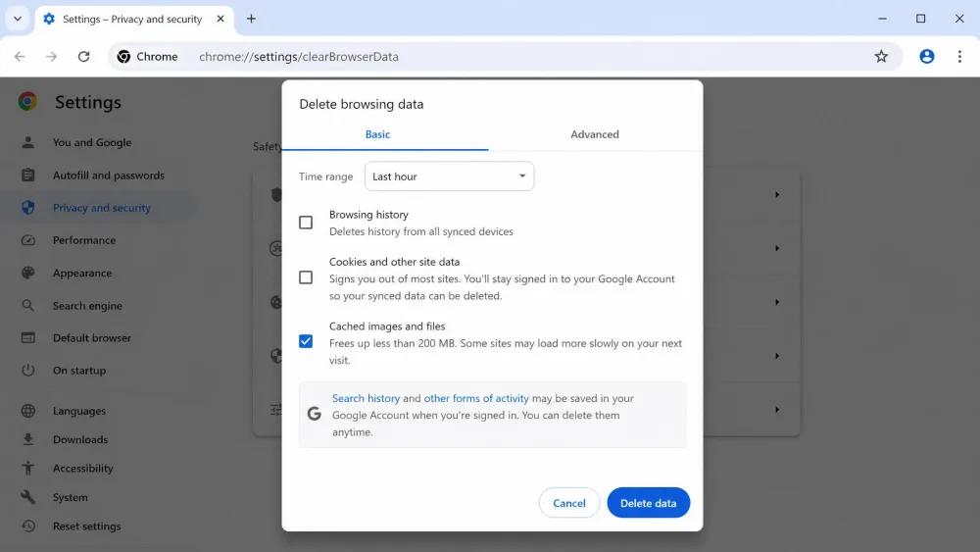
Task: Click the Autofill clipboard icon
Action: click(28, 176)
